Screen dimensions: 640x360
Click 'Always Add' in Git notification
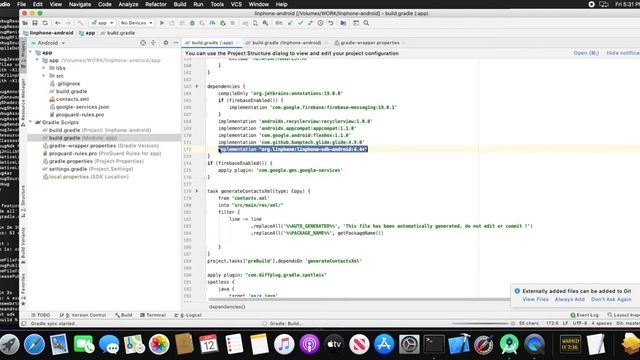pyautogui.click(x=569, y=300)
